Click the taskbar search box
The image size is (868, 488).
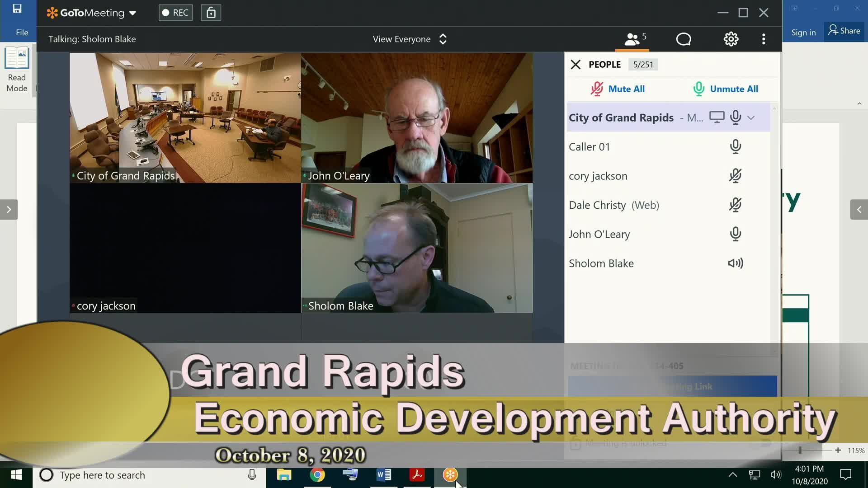click(149, 475)
